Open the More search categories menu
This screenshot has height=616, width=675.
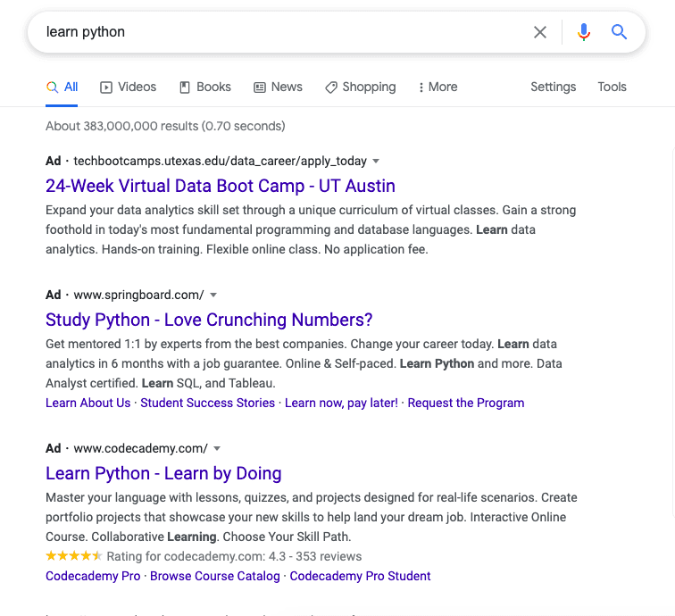tap(437, 87)
